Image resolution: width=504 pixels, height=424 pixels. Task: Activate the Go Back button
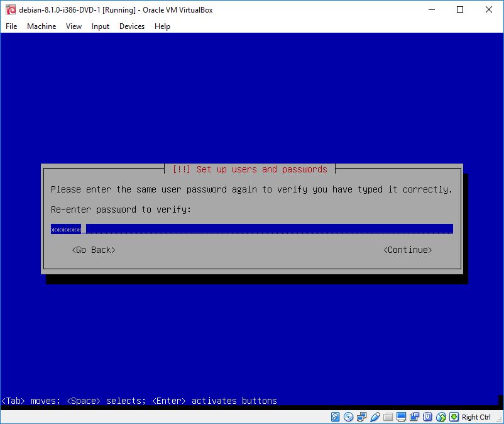[94, 250]
